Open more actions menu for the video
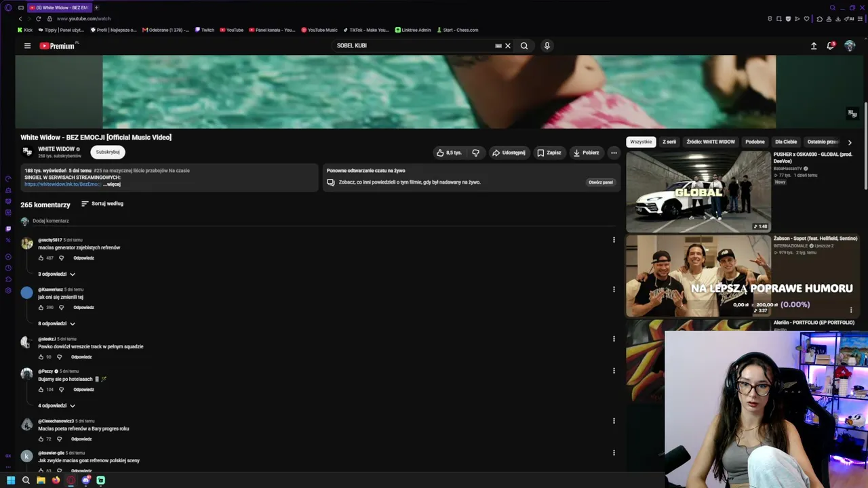Image resolution: width=868 pixels, height=488 pixels. (x=614, y=152)
